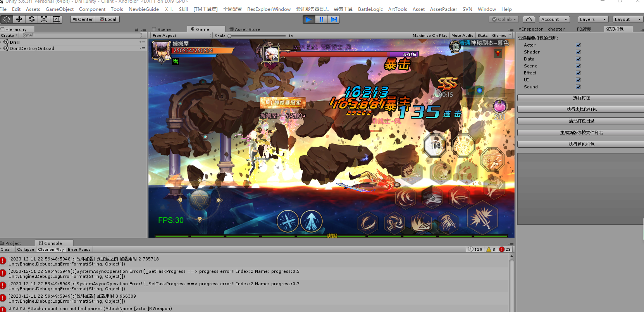Select the Hand tool in toolbar
This screenshot has height=312, width=644.
click(x=7, y=19)
